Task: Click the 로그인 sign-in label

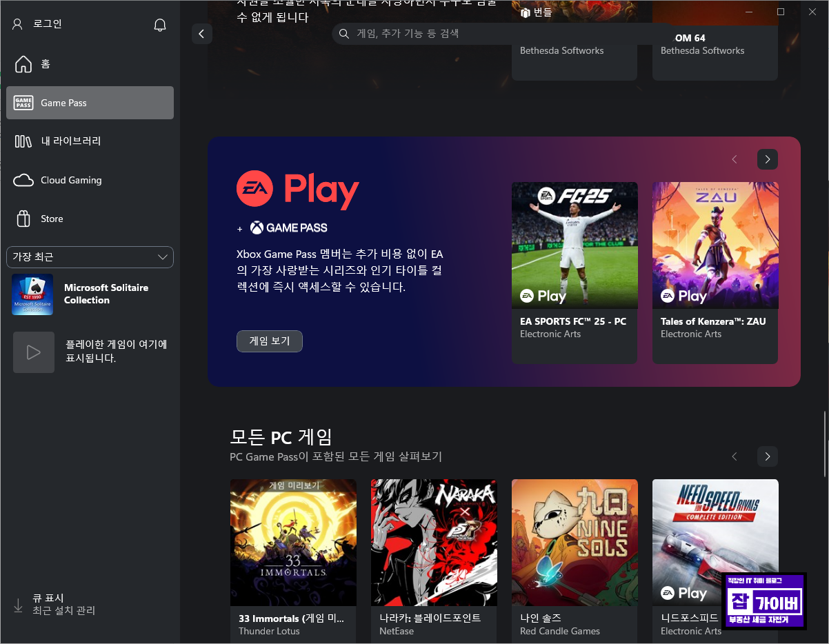Action: coord(48,24)
